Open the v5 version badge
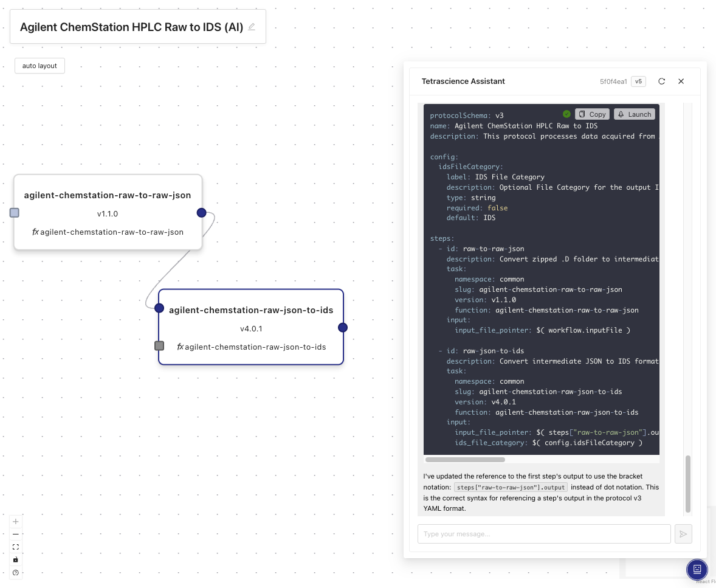The width and height of the screenshot is (716, 588). 638,81
